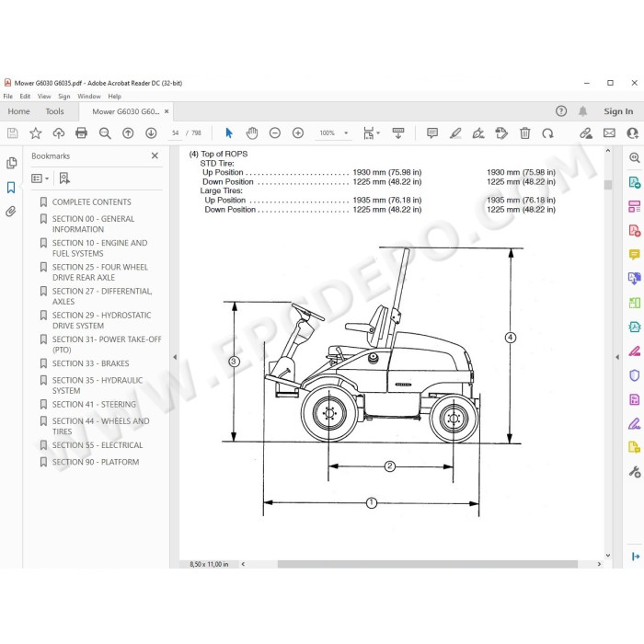Show the page thumbnails panel
Screen dimensions: 644x644
click(x=11, y=163)
